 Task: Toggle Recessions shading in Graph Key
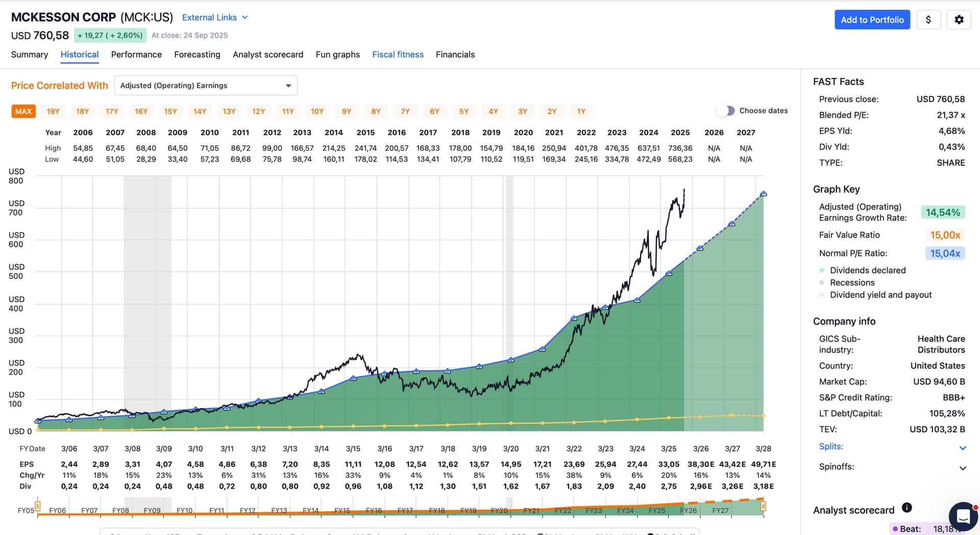(x=852, y=283)
